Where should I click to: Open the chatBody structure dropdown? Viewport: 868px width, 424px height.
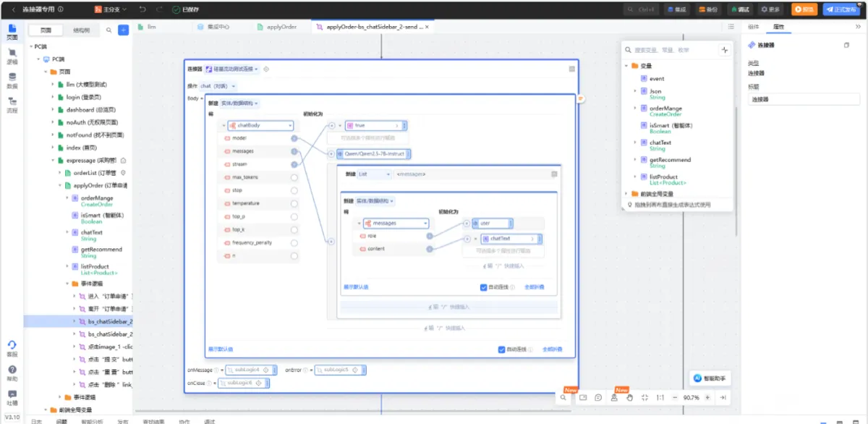(x=260, y=125)
